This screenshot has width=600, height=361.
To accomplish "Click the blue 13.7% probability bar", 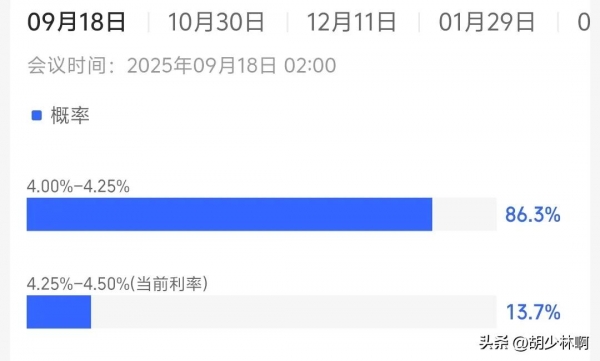I will click(x=59, y=312).
